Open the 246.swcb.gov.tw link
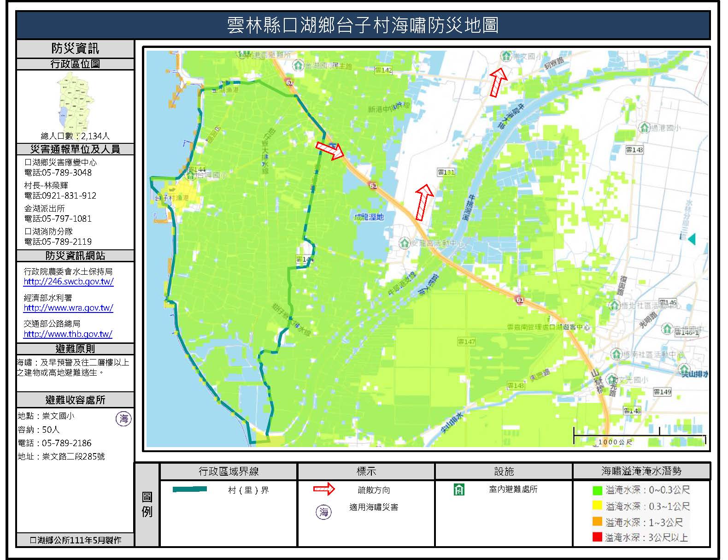 pyautogui.click(x=69, y=282)
